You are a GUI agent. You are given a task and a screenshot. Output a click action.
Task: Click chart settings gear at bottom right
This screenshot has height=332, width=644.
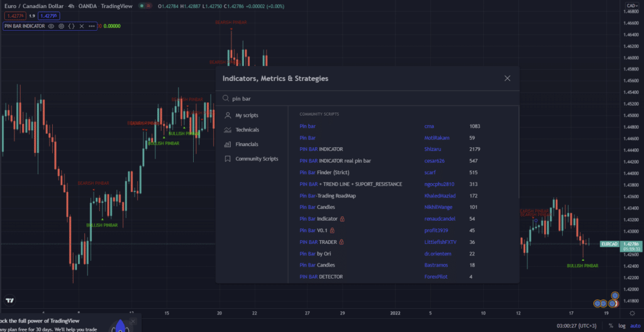click(x=632, y=313)
